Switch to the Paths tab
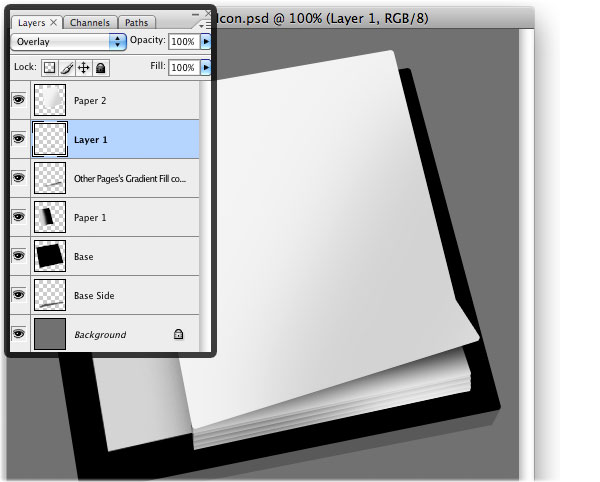 136,23
